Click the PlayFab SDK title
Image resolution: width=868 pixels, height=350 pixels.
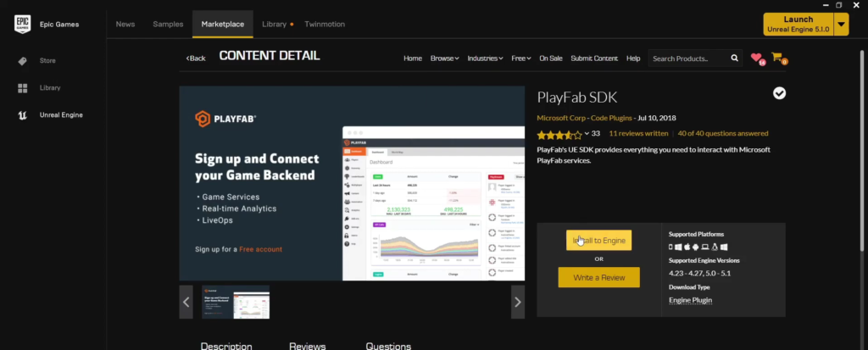tap(576, 97)
